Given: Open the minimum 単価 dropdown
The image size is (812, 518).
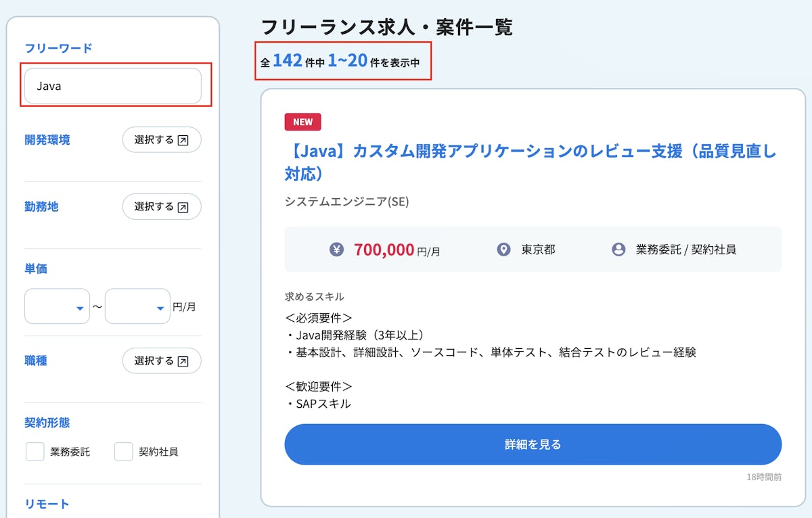Looking at the screenshot, I should tap(57, 306).
